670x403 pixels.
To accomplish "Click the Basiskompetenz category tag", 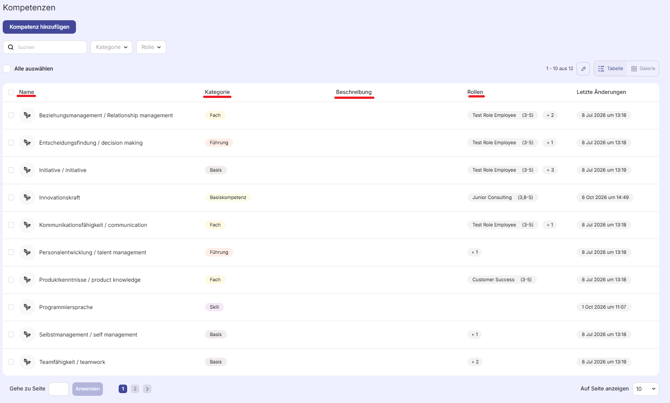I will pos(228,197).
